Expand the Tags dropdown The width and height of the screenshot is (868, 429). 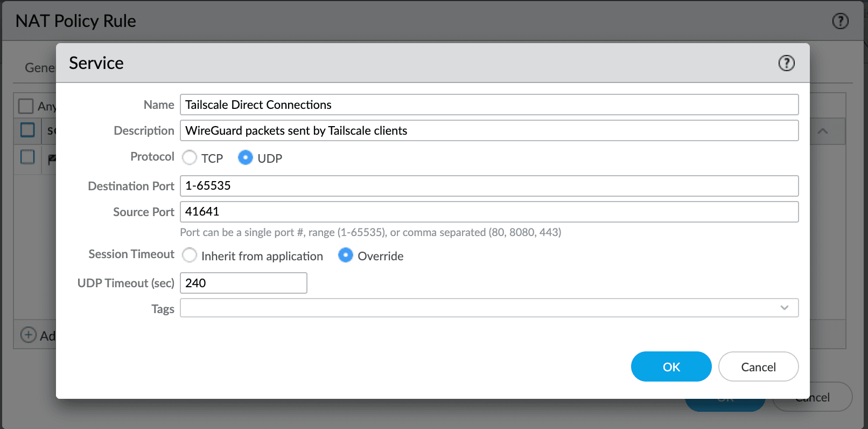point(784,308)
